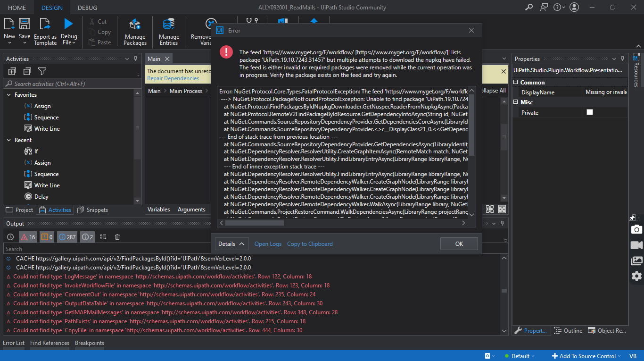This screenshot has height=361, width=644.
Task: Pin the Properties panel
Action: pos(622,59)
